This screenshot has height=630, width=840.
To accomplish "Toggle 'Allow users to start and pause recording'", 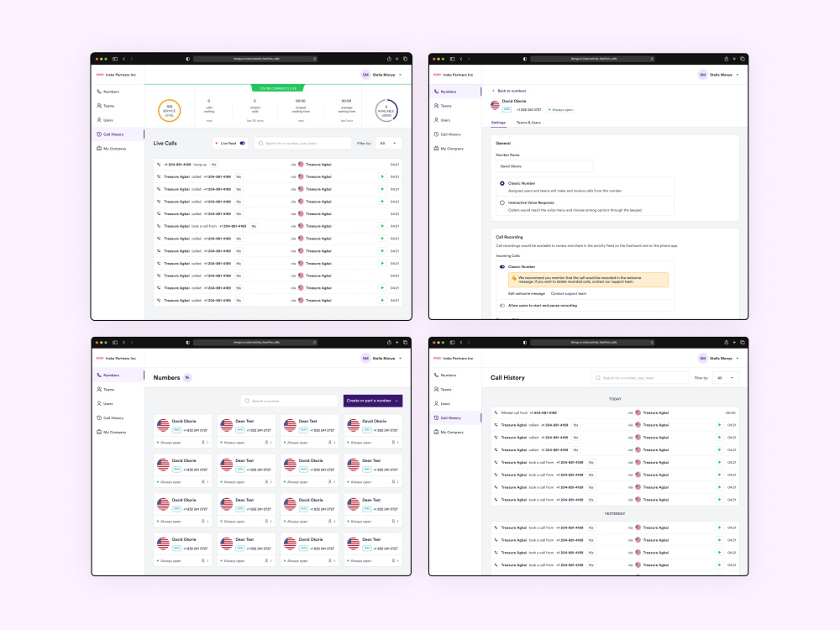I will point(502,306).
